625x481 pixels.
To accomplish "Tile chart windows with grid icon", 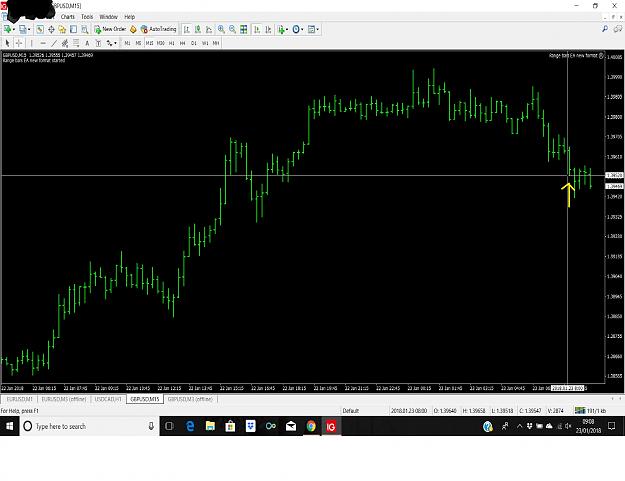I will [244, 29].
